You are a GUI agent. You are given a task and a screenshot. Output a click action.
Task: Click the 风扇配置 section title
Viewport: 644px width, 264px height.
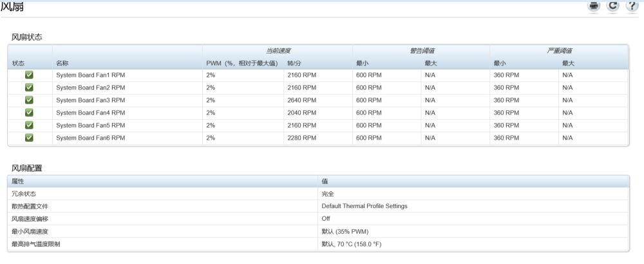tap(26, 168)
